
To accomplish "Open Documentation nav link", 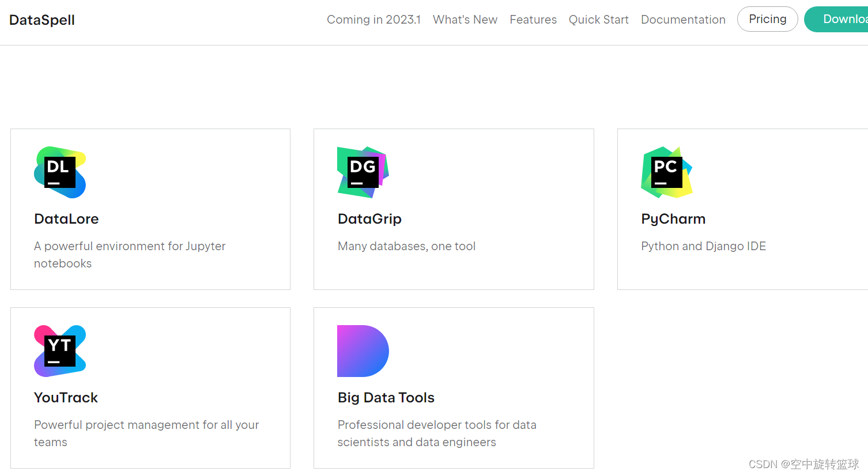I will click(x=683, y=20).
